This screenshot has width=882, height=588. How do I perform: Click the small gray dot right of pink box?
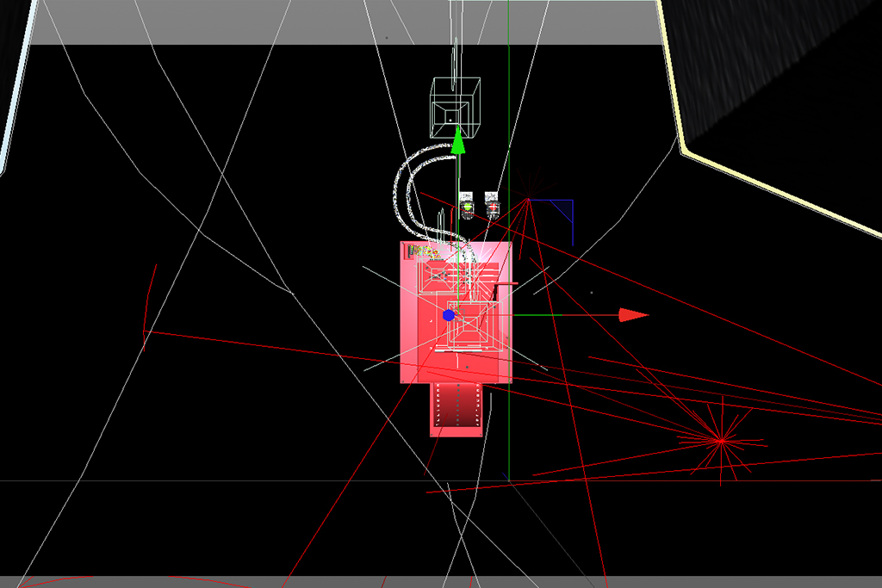point(591,293)
